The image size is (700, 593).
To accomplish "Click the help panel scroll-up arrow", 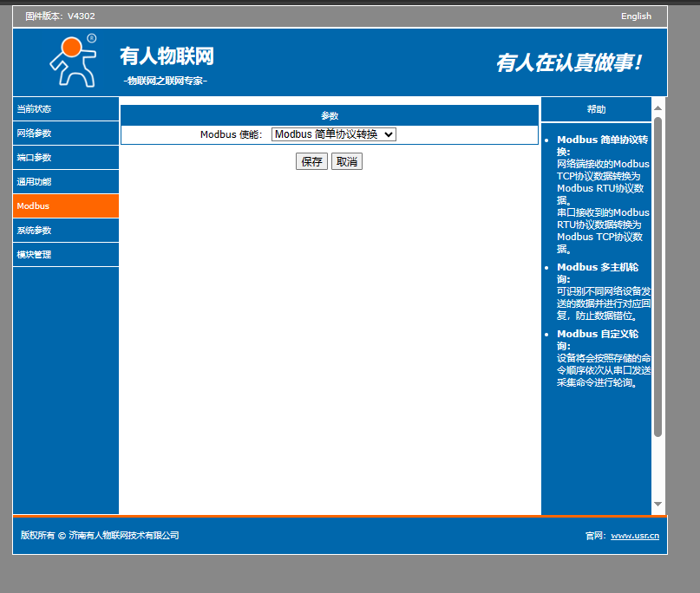I will point(657,107).
